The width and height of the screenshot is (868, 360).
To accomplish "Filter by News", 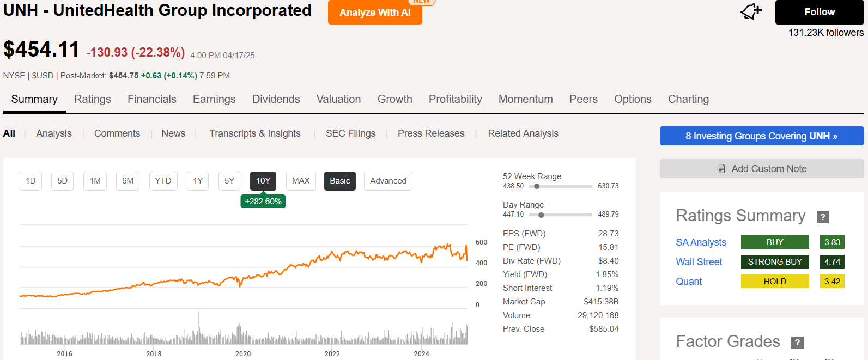I will (173, 133).
